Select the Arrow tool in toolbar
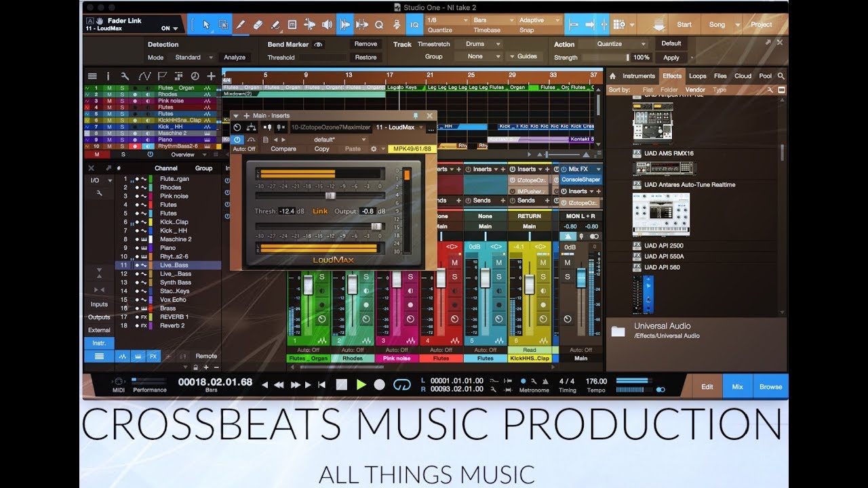868x488 pixels. [x=206, y=24]
